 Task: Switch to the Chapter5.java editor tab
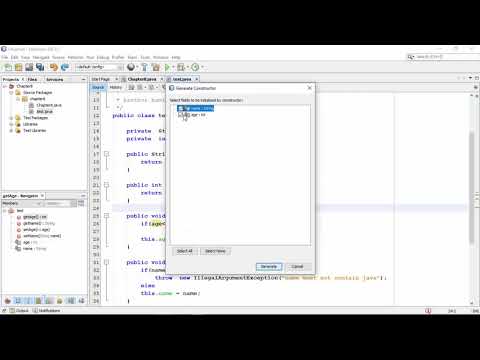(142, 79)
